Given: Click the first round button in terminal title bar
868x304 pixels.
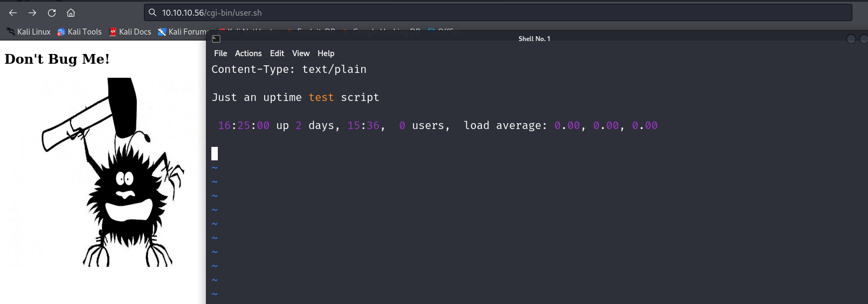Looking at the screenshot, I should (851, 39).
